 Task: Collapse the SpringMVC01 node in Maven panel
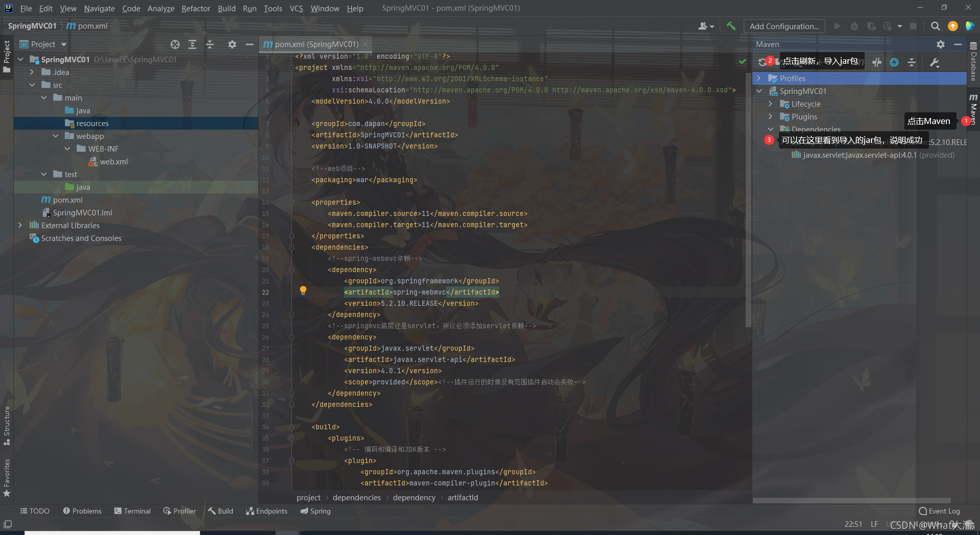coord(759,91)
